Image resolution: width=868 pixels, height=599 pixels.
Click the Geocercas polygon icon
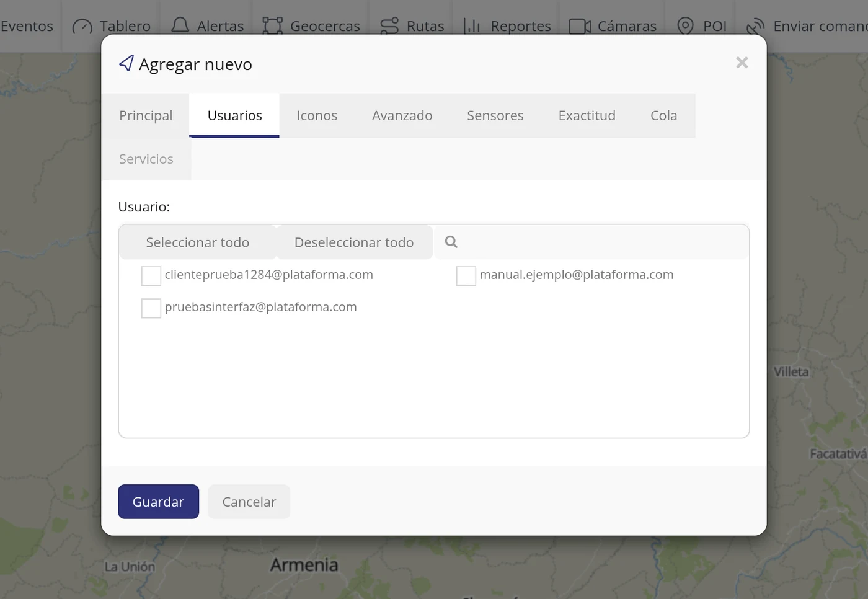pyautogui.click(x=272, y=26)
